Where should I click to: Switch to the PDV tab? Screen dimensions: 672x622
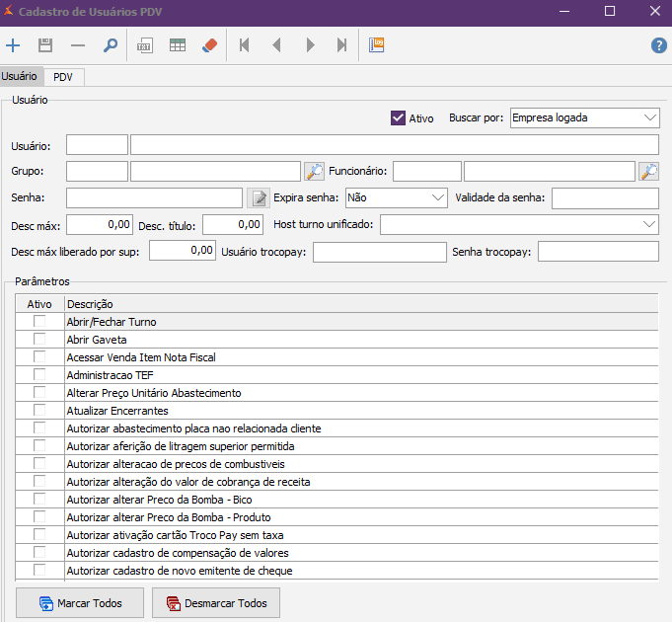pos(63,77)
